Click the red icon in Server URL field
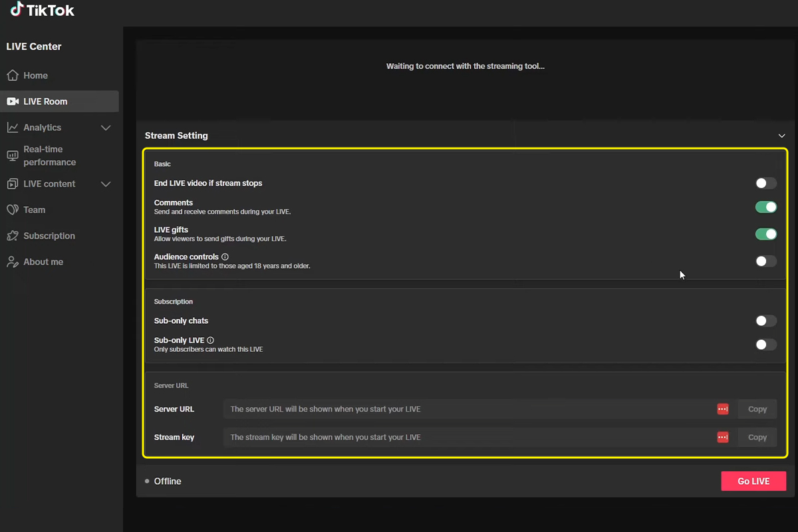Image resolution: width=798 pixels, height=532 pixels. click(723, 410)
